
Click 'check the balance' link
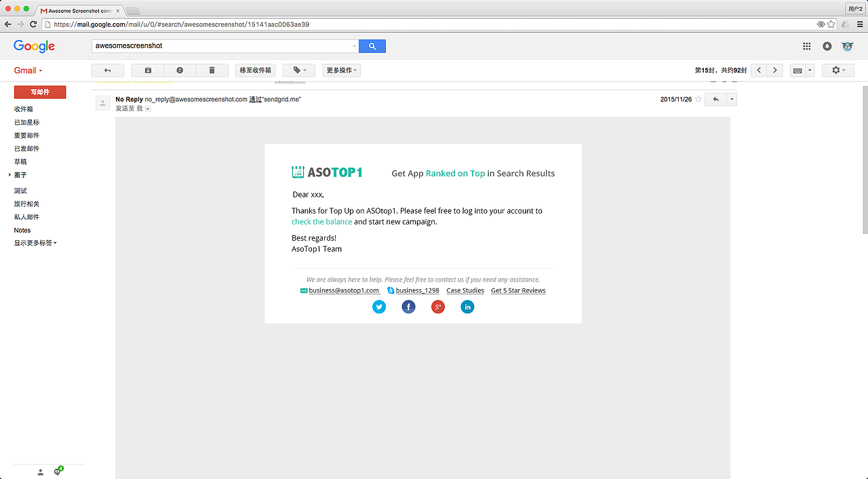point(322,221)
